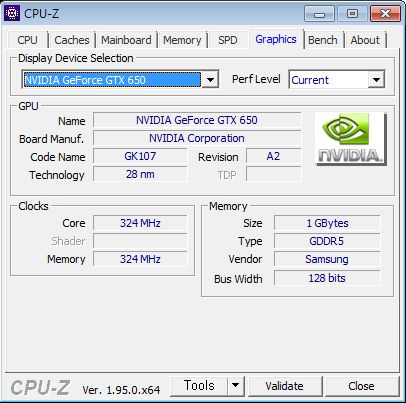Click the 28 nm technology value
The image size is (406, 403).
pyautogui.click(x=140, y=174)
